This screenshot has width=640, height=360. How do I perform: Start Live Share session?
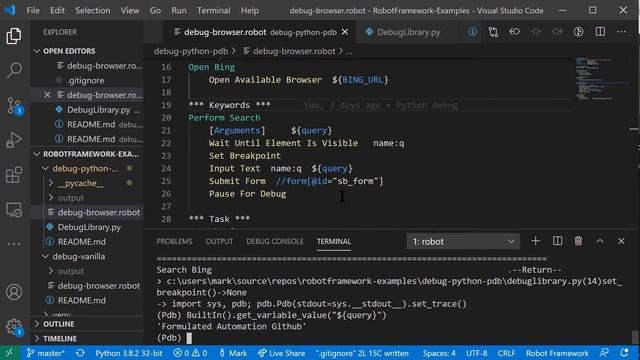(x=281, y=353)
